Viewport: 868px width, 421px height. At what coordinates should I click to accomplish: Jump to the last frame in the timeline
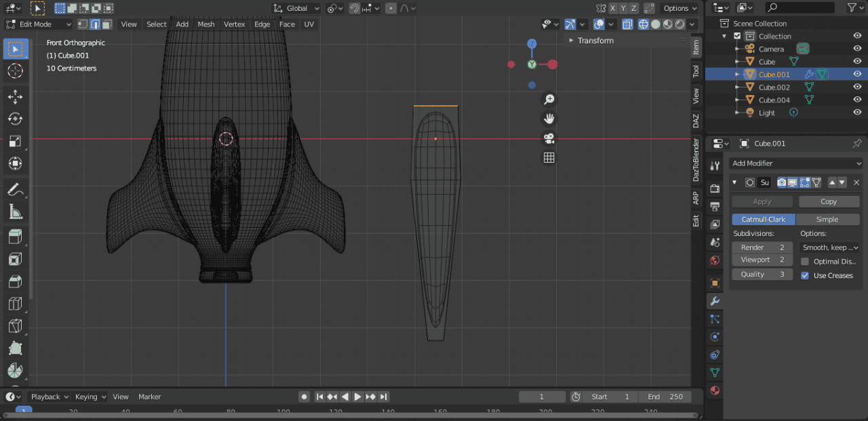(x=384, y=397)
